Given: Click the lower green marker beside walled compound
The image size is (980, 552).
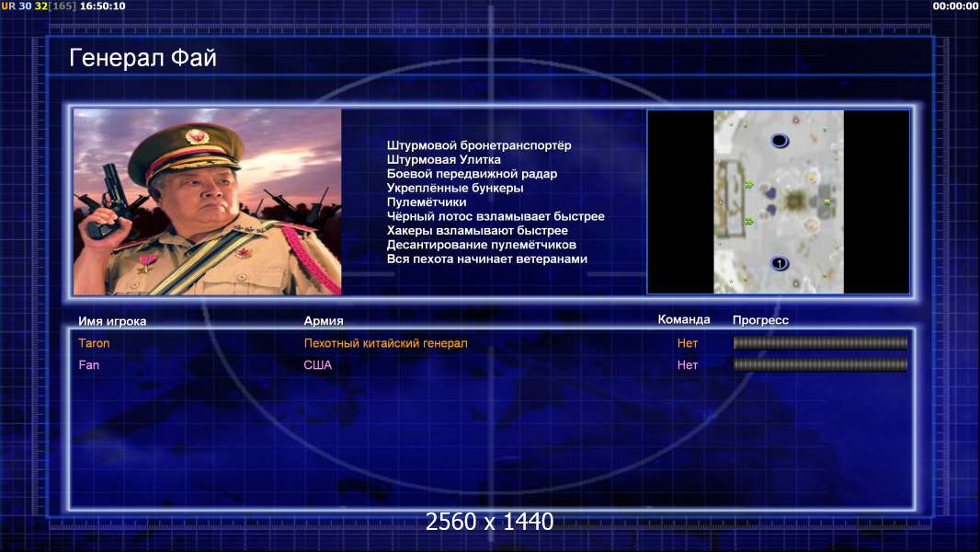Looking at the screenshot, I should [x=748, y=222].
